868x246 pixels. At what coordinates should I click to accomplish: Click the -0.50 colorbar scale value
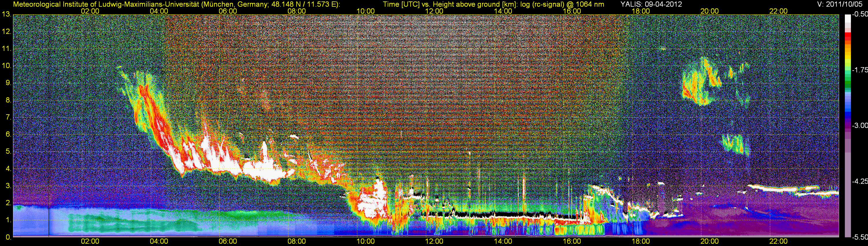coord(860,14)
